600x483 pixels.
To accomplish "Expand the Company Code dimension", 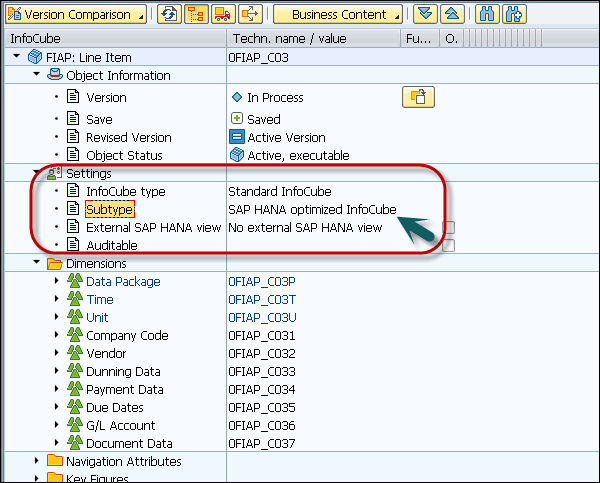I will click(x=56, y=336).
